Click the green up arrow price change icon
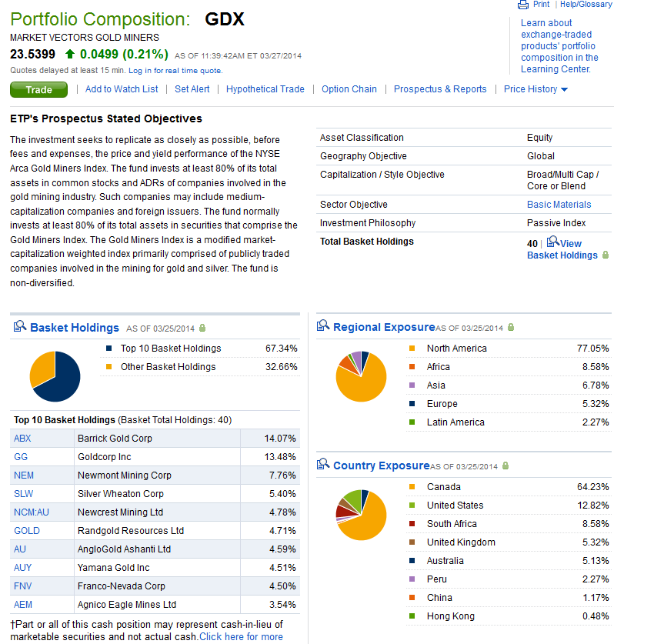Screen dimensions: 664x644 click(x=70, y=54)
